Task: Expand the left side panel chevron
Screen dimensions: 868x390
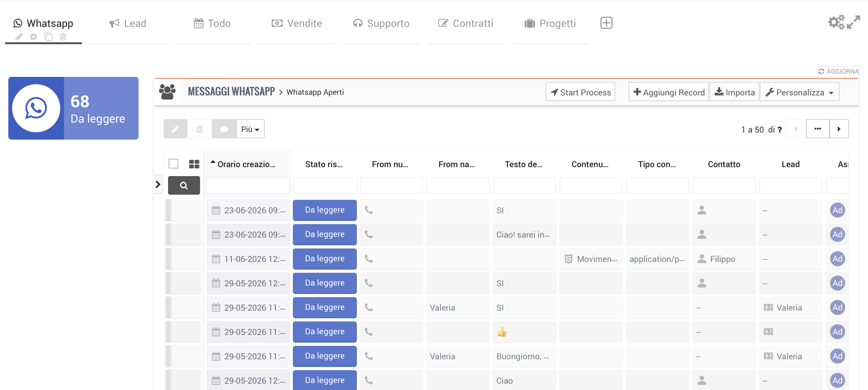Action: pyautogui.click(x=158, y=185)
